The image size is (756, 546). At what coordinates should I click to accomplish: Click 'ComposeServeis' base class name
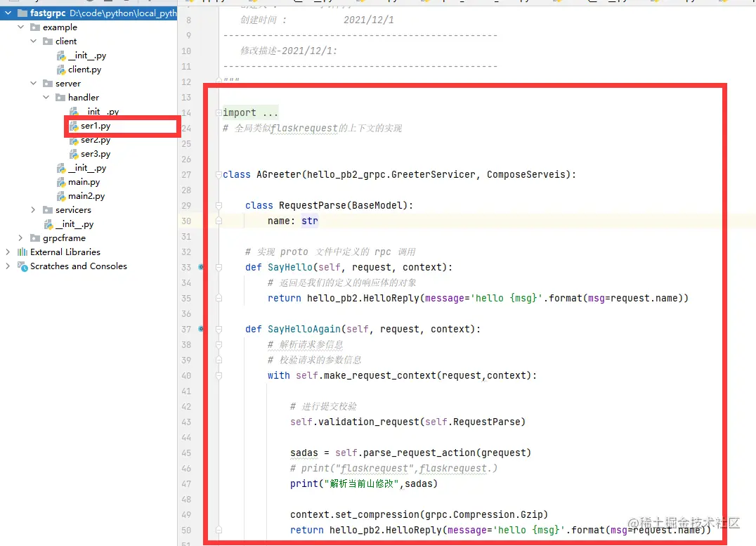point(526,174)
